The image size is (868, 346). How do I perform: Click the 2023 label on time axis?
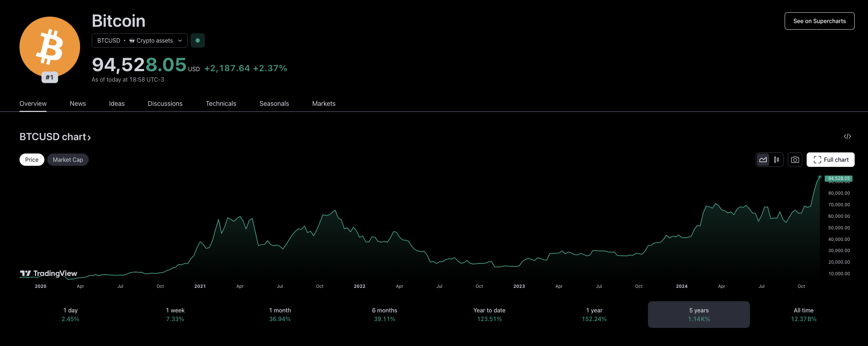tap(519, 286)
